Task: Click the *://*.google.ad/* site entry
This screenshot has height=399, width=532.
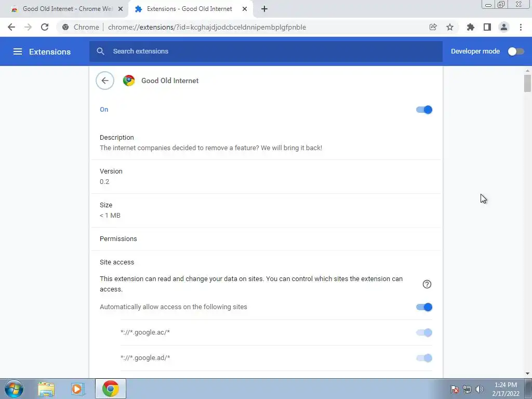Action: click(x=145, y=358)
